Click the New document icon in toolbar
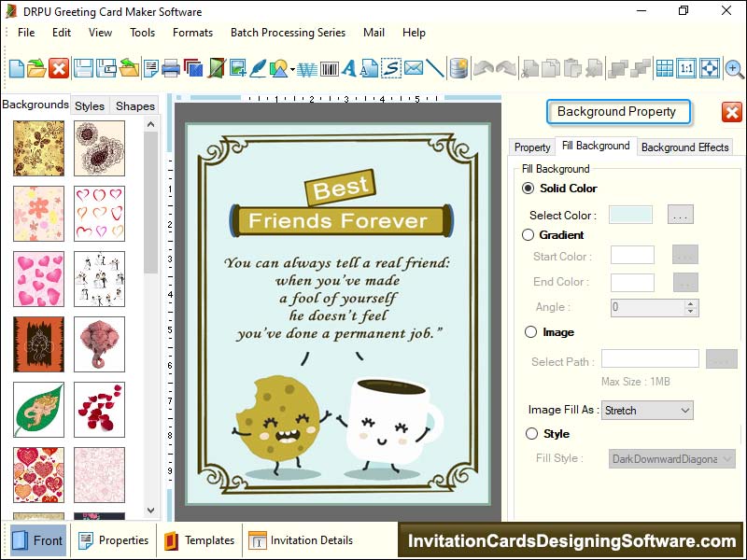Image resolution: width=747 pixels, height=560 pixels. [x=16, y=68]
